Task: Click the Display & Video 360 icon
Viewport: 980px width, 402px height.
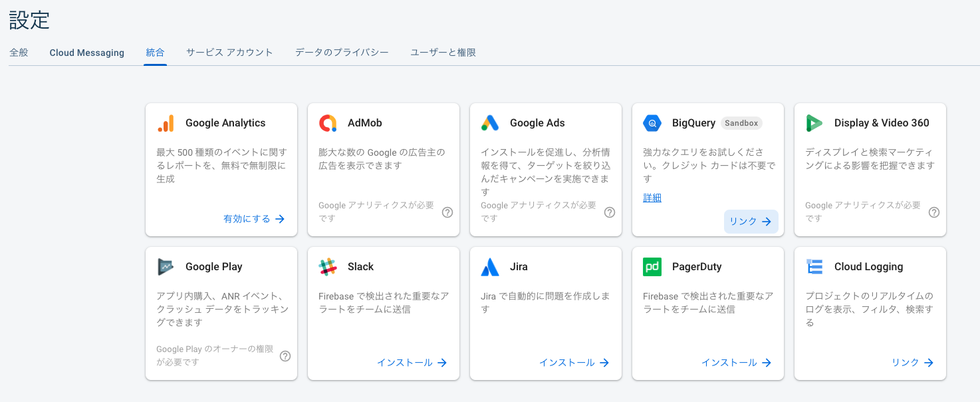Action: coord(814,123)
